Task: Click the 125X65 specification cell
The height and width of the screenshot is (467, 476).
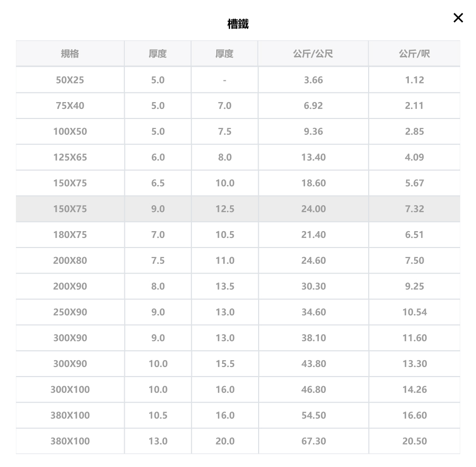Action: click(x=70, y=157)
